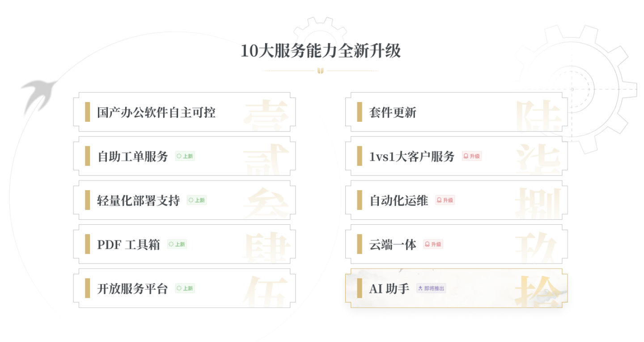
Task: Click the 10大服务能力全新升级 heading
Action: (321, 51)
